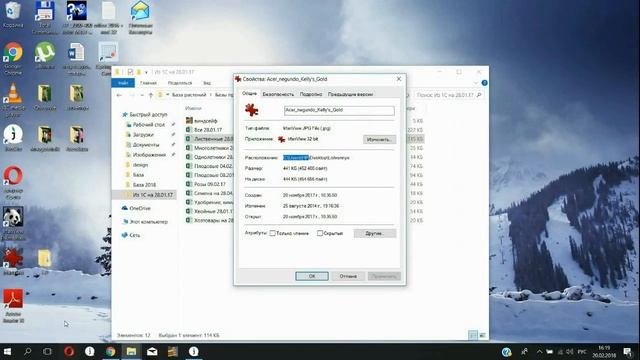Open the Previous Versions tab in Properties
640x360 pixels.
(x=350, y=94)
